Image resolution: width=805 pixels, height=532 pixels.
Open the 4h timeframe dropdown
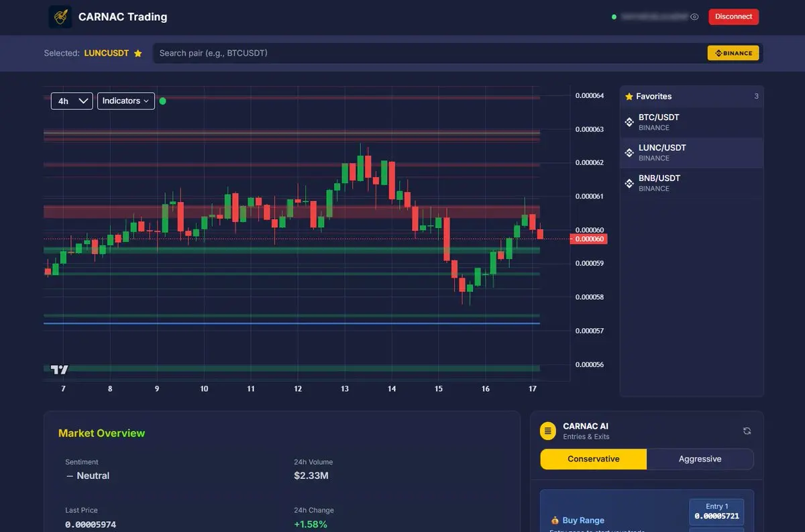72,101
